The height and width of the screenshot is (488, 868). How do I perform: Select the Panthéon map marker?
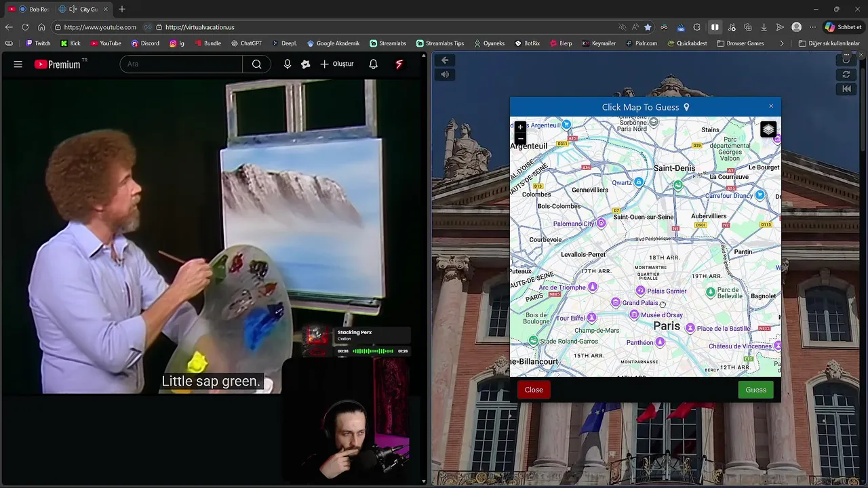coord(660,342)
